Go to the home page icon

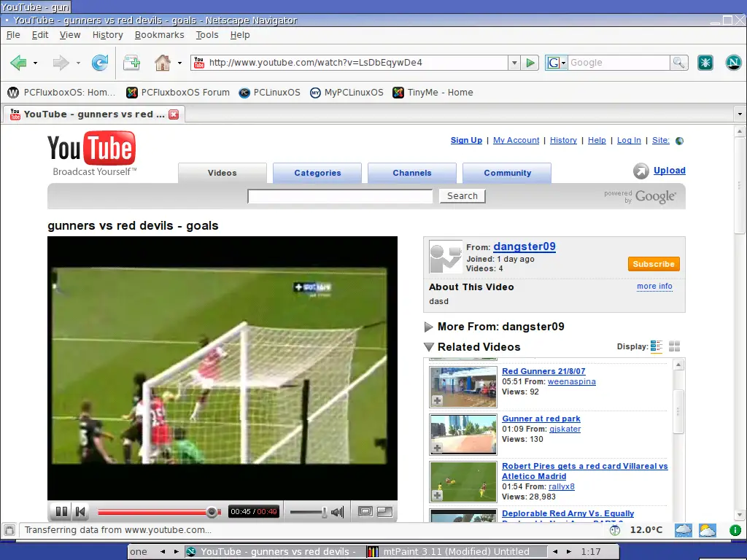click(163, 63)
